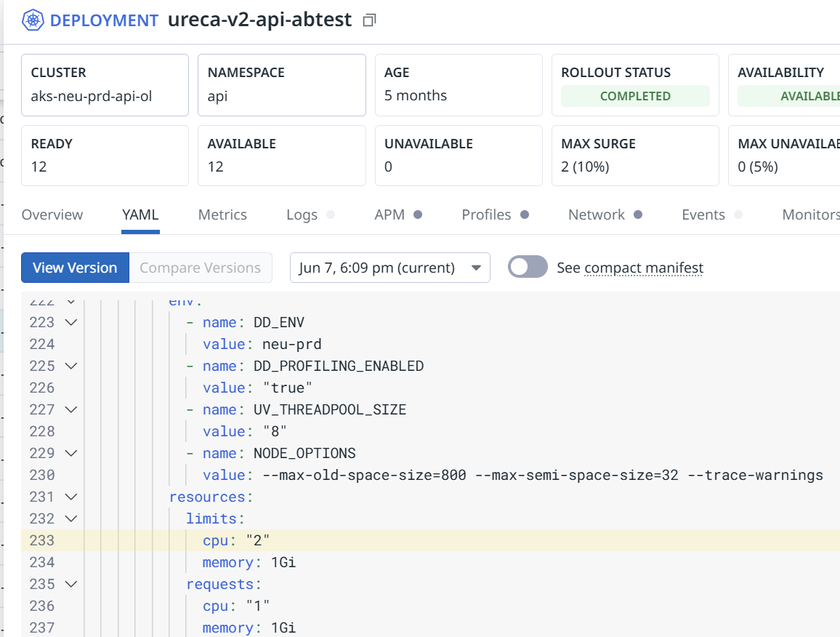Viewport: 840px width, 637px height.
Task: Open the version date dropdown
Action: click(x=390, y=268)
